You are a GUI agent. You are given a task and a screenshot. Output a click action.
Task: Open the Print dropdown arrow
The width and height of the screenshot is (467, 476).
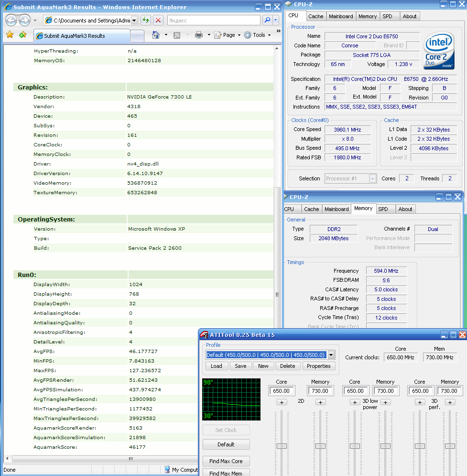coord(209,35)
